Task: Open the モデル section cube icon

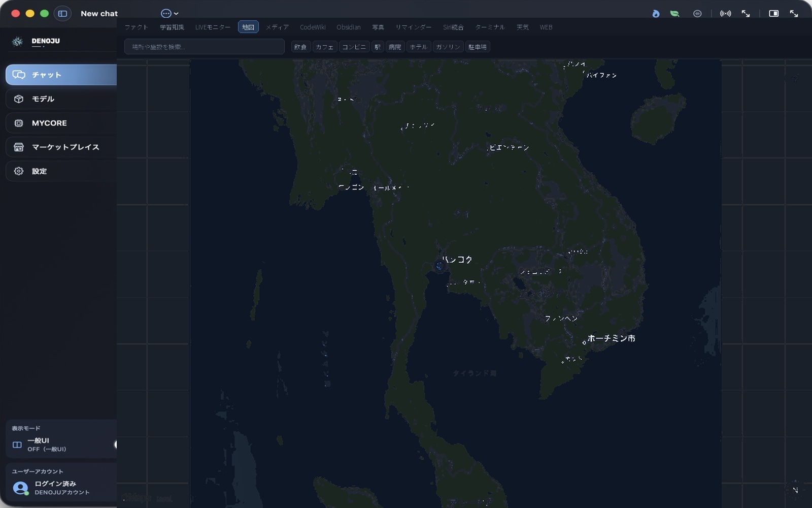Action: coord(19,99)
